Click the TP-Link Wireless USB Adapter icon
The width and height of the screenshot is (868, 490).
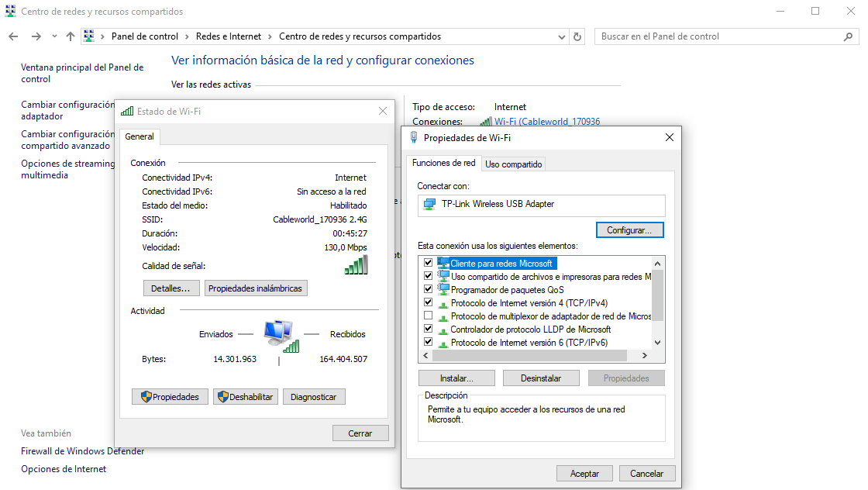(429, 204)
